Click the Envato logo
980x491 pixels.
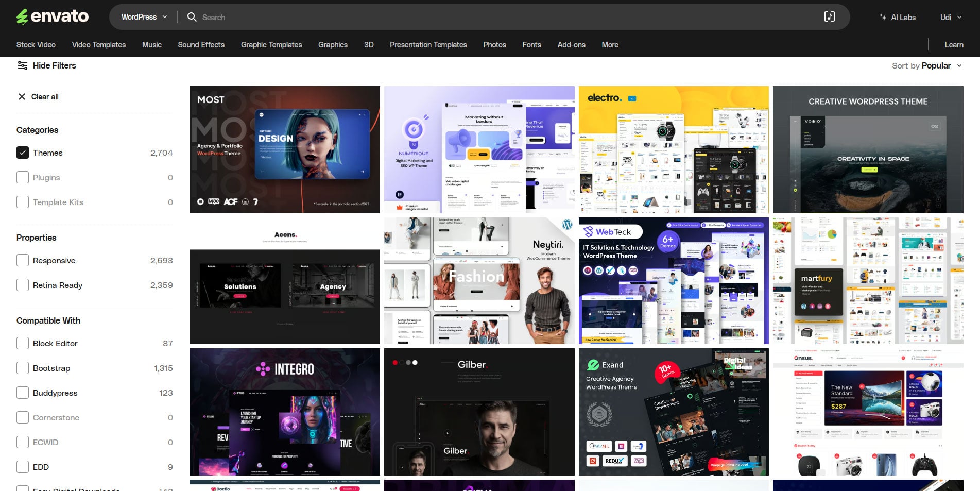pyautogui.click(x=53, y=16)
